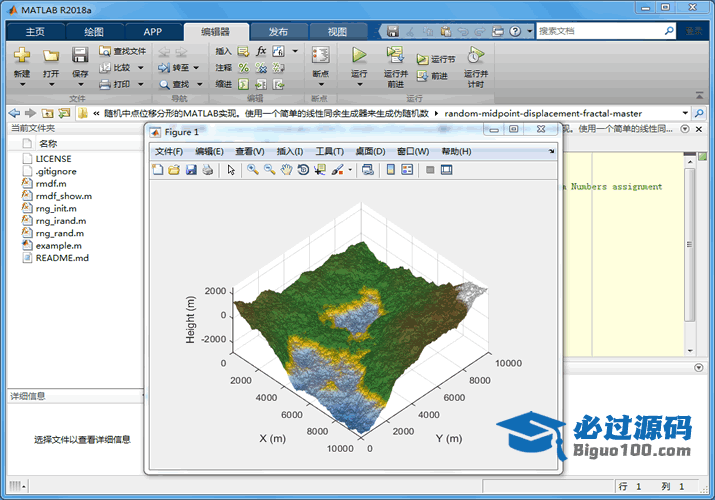Select example.m in the file list
This screenshot has width=715, height=500.
click(59, 246)
